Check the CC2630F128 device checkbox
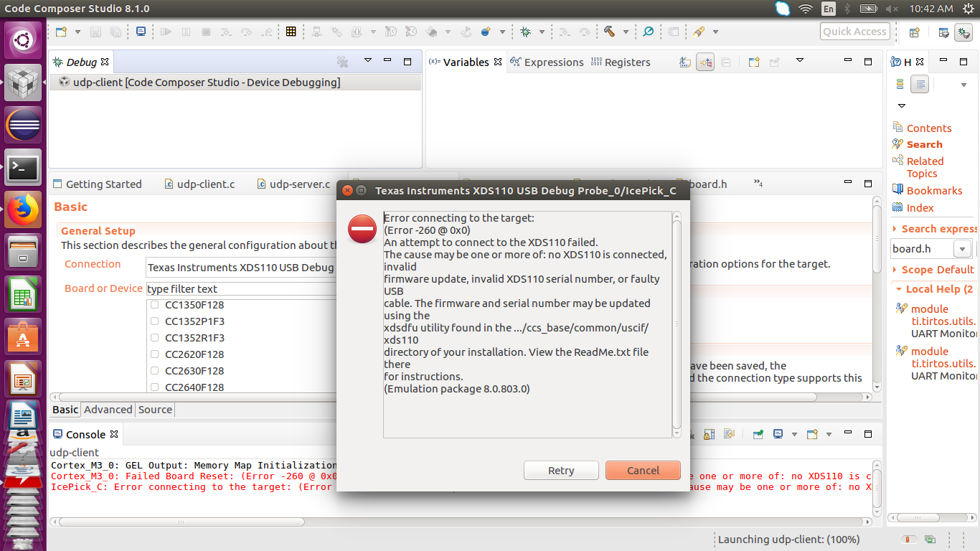 [155, 371]
